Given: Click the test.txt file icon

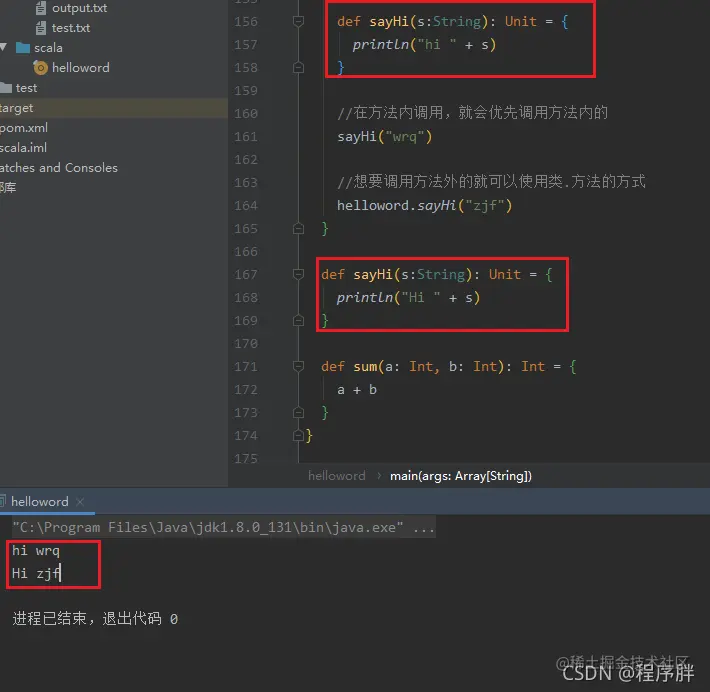Looking at the screenshot, I should [x=41, y=28].
